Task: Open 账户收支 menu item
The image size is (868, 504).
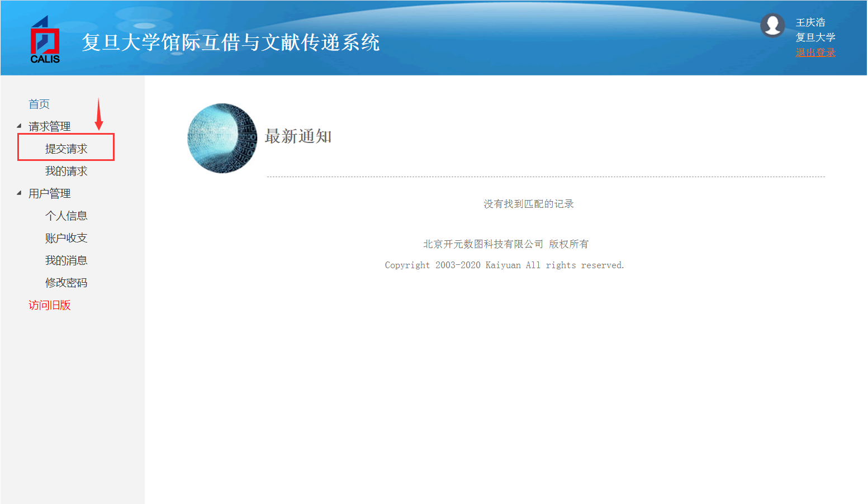Action: point(66,238)
